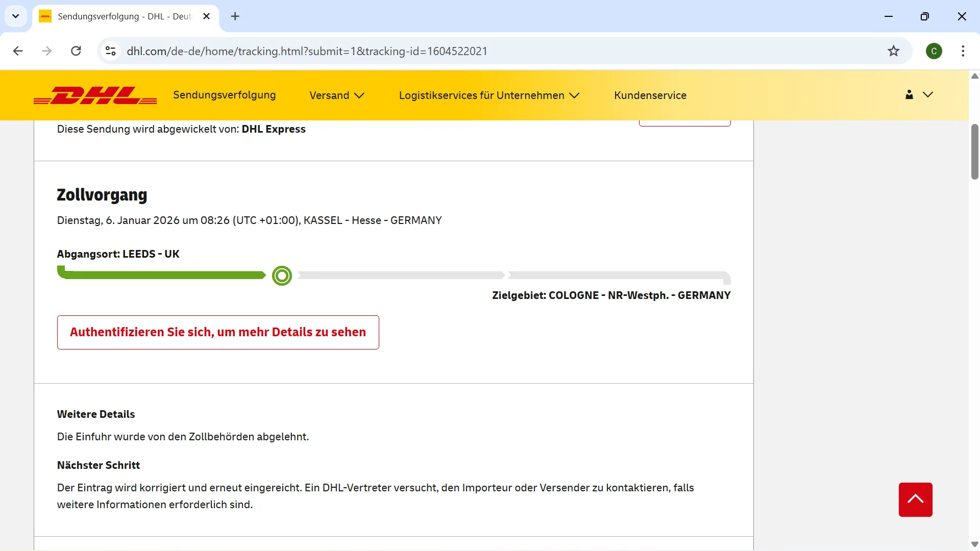Expand the account chevron dropdown

[x=928, y=95]
